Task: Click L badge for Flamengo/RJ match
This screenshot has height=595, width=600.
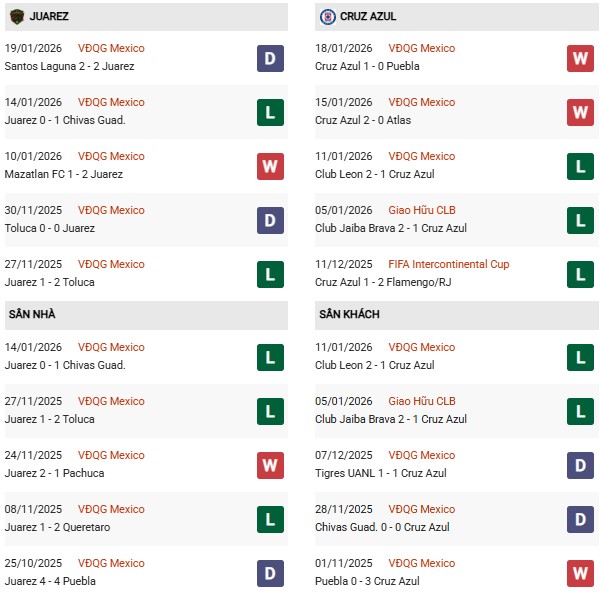Action: 581,274
